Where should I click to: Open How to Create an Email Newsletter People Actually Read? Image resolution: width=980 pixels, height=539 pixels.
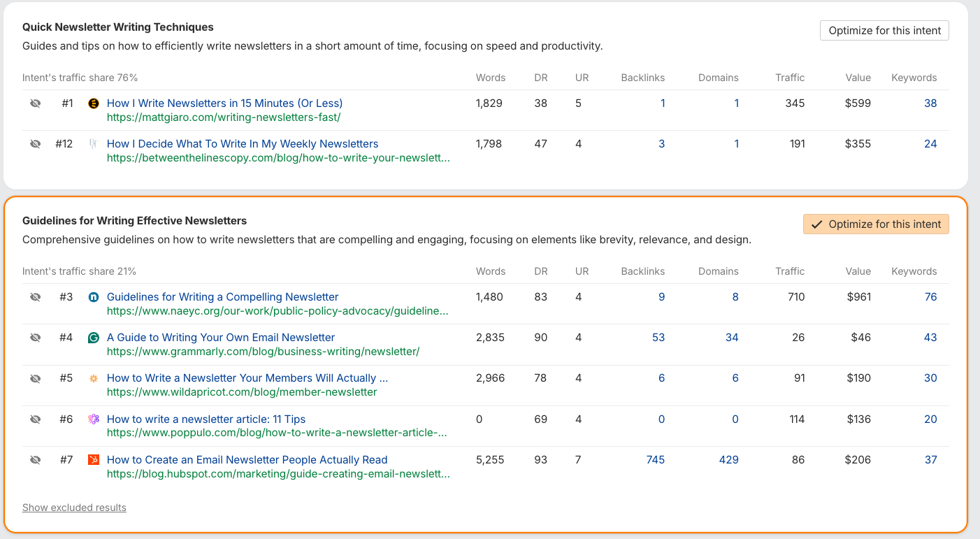(247, 459)
